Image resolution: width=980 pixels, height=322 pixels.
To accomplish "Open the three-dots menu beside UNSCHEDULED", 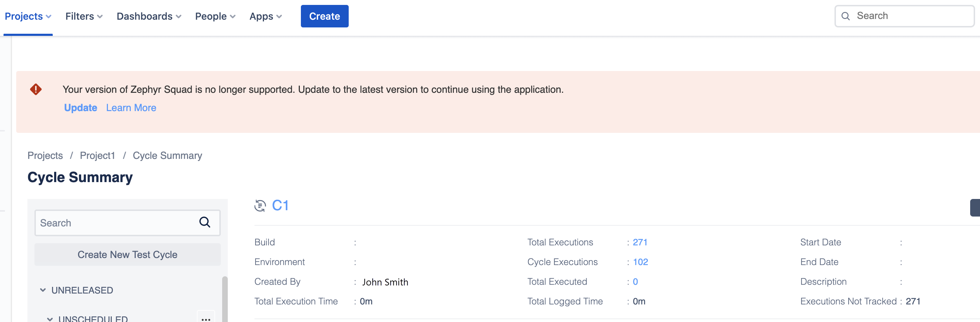I will (x=206, y=318).
